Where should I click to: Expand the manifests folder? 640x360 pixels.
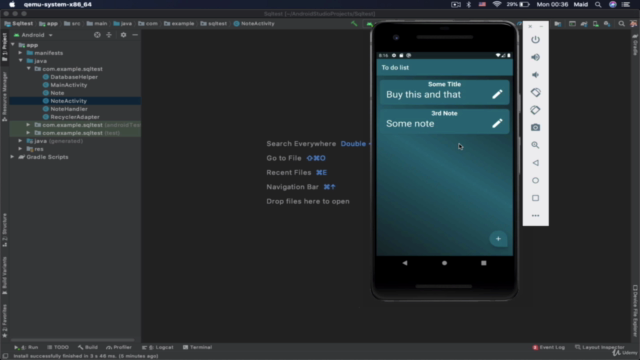click(x=21, y=53)
